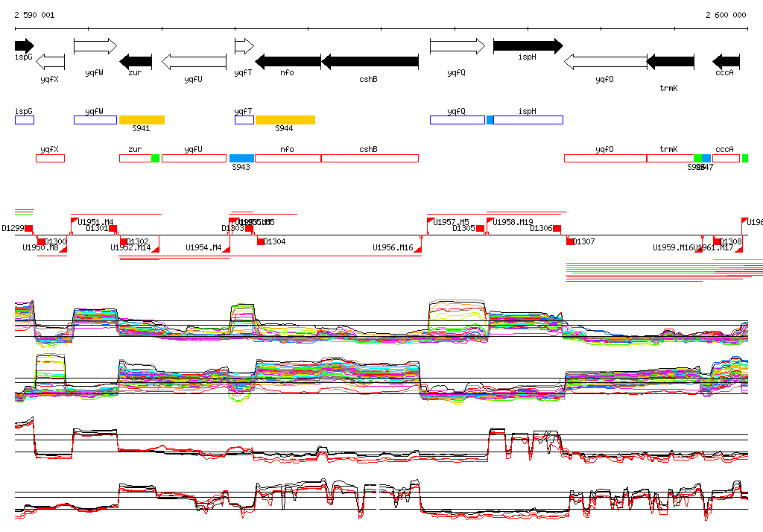
Task: Select the U1952.M14 red flag marker
Action: (x=156, y=248)
